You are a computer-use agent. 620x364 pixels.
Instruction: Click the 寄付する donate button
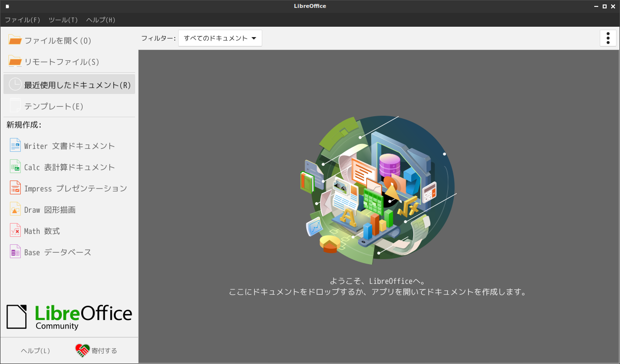tap(96, 351)
